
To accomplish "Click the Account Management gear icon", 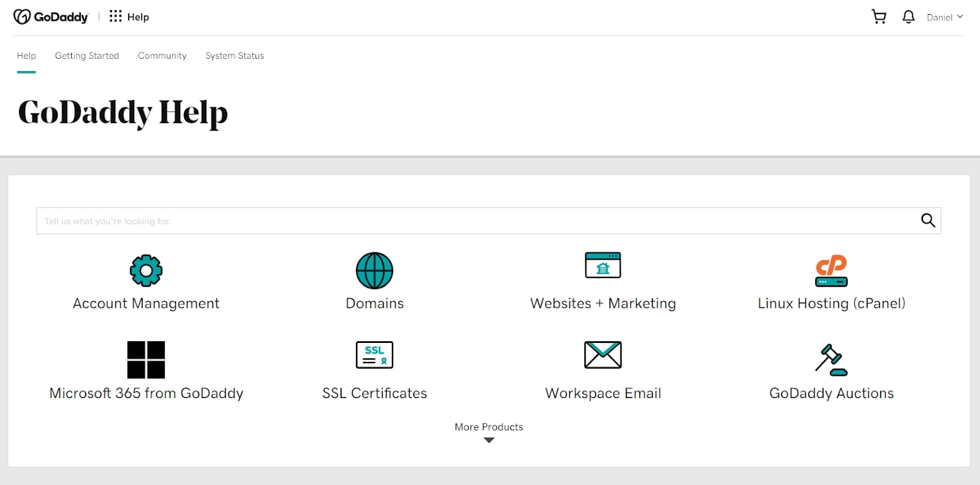I will (146, 270).
